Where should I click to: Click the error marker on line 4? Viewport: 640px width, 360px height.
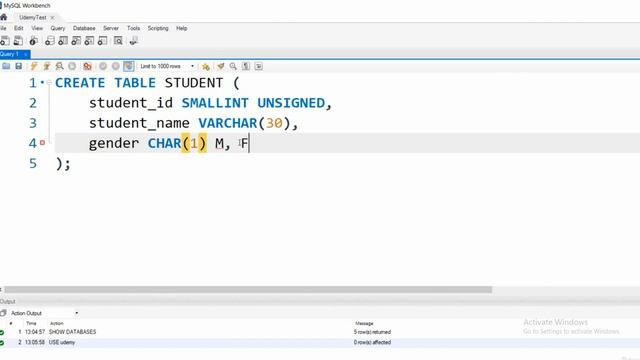(x=42, y=143)
